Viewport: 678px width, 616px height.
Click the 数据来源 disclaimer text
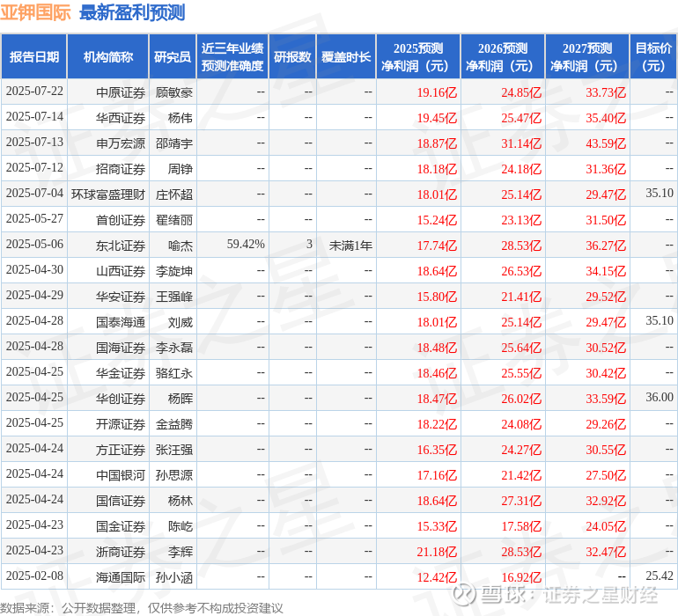(142, 608)
